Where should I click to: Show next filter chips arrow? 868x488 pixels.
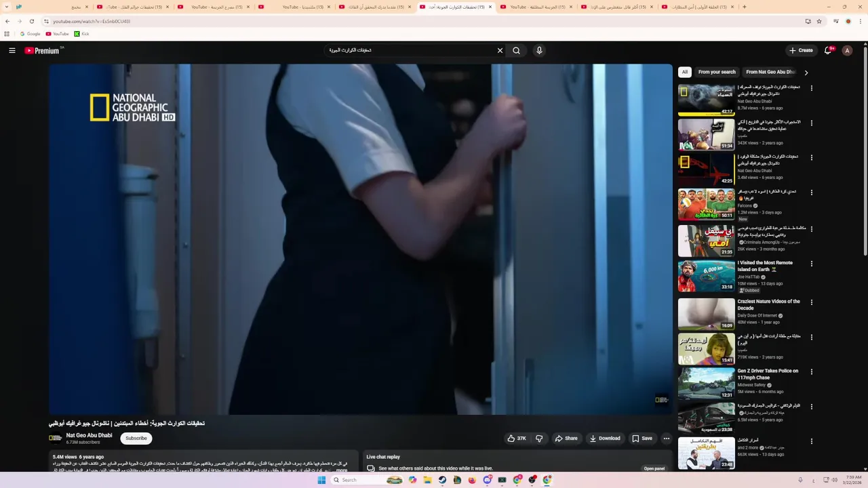coord(806,73)
